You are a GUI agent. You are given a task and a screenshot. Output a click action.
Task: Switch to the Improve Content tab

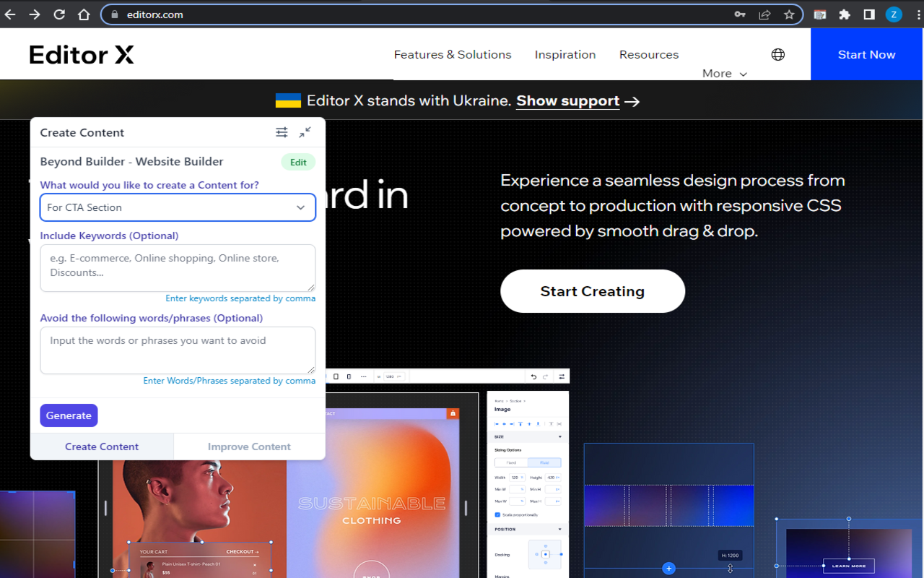pyautogui.click(x=249, y=447)
